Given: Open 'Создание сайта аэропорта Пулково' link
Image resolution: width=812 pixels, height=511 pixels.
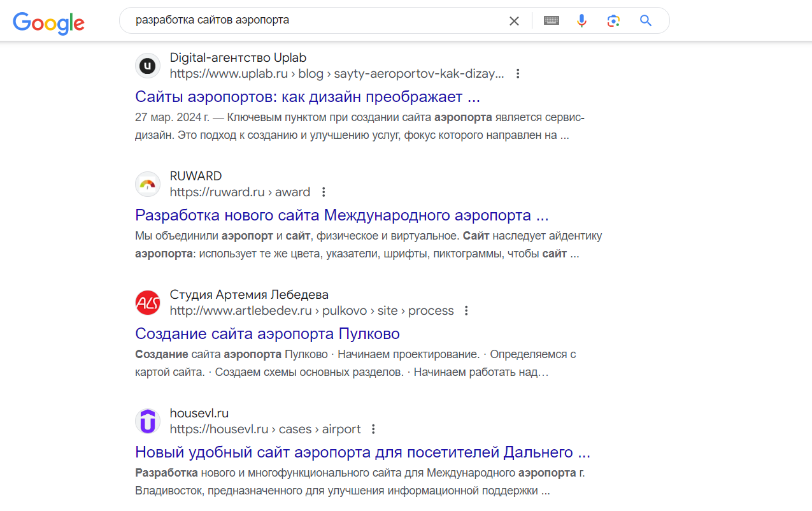Looking at the screenshot, I should point(267,334).
